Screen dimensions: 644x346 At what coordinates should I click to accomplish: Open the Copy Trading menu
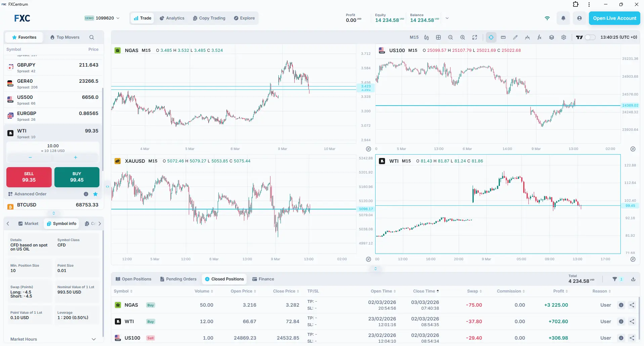click(209, 18)
